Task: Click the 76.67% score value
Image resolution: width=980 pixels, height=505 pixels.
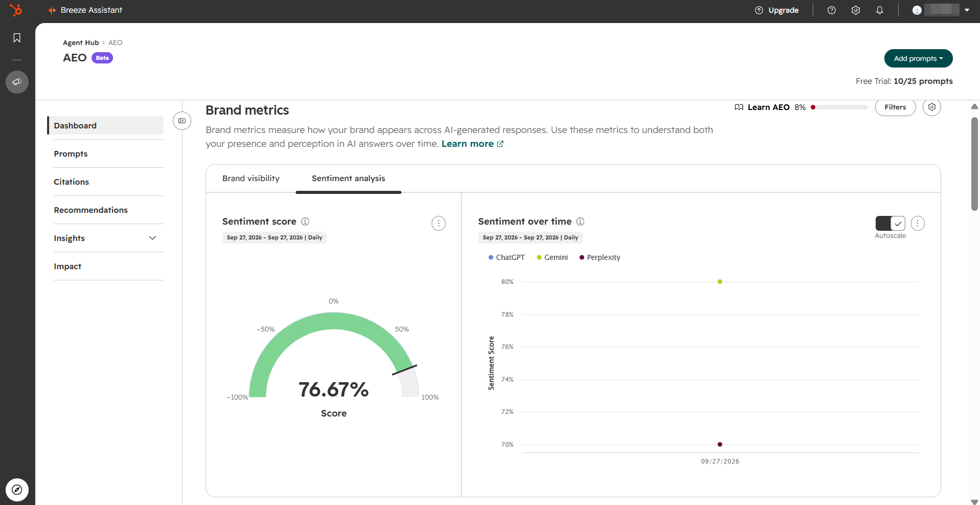Action: coord(333,389)
